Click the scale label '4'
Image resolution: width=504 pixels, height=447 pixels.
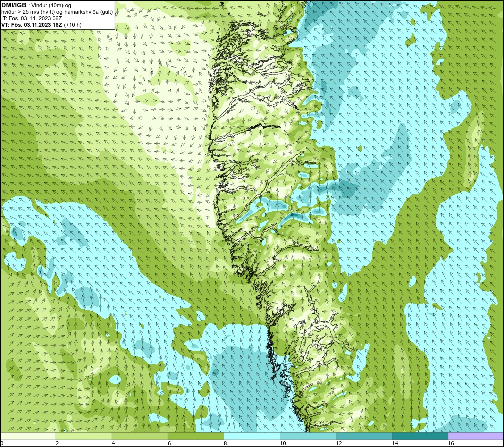tap(113, 444)
